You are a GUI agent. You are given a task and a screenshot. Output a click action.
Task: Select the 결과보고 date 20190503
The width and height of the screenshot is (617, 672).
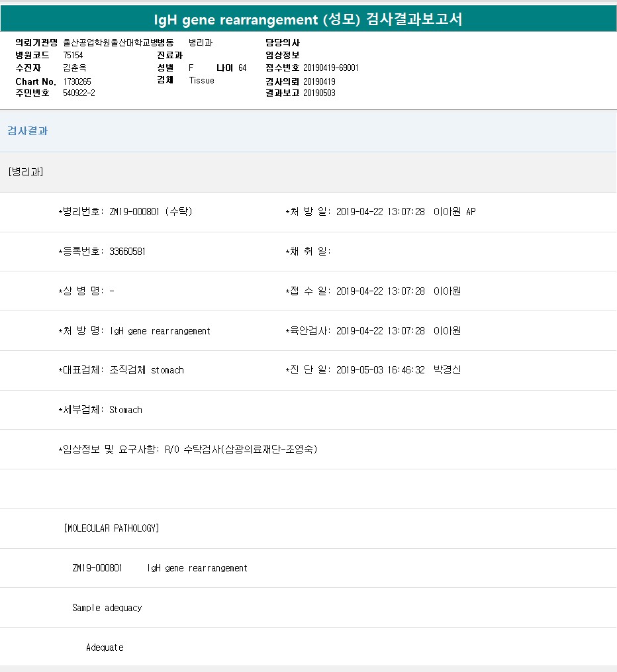[319, 93]
